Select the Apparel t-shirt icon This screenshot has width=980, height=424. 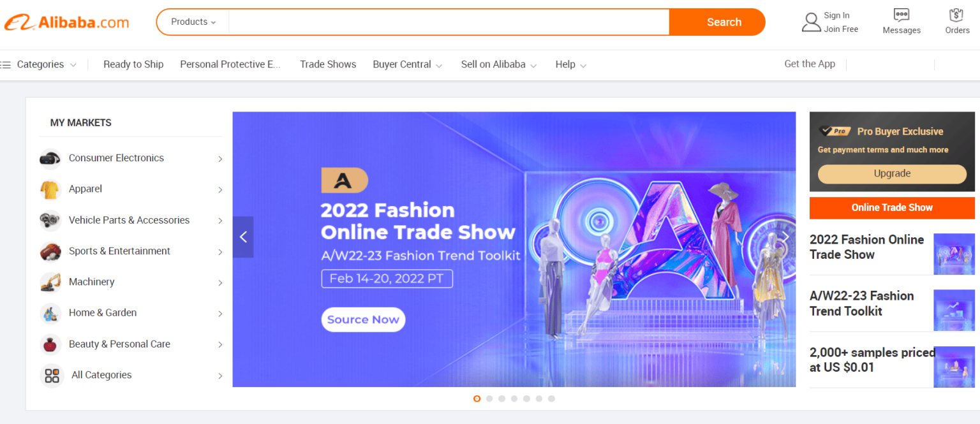pos(50,189)
